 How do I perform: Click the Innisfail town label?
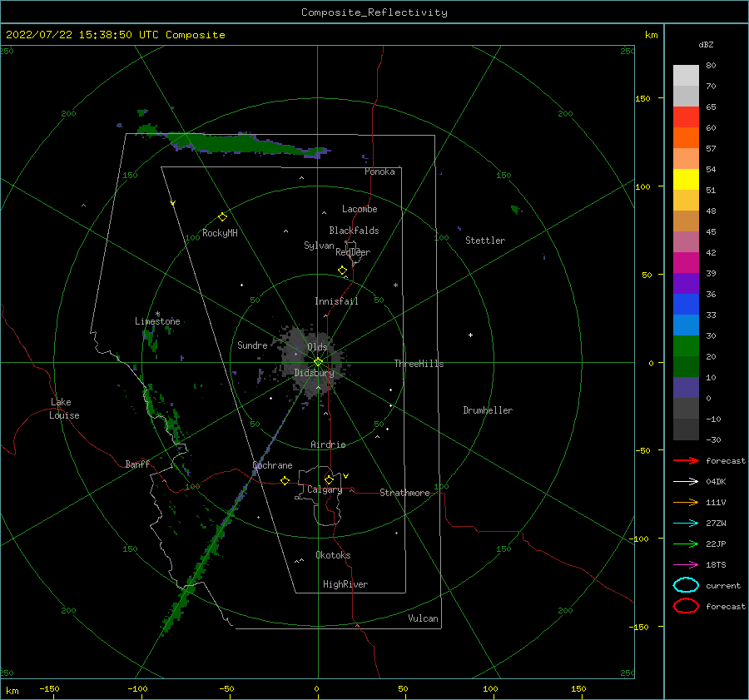[x=336, y=301]
